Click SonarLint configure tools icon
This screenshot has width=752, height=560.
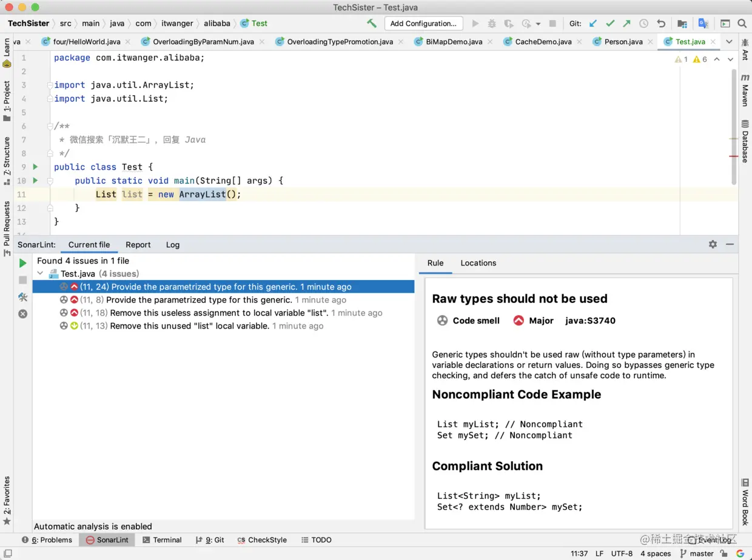click(x=22, y=297)
